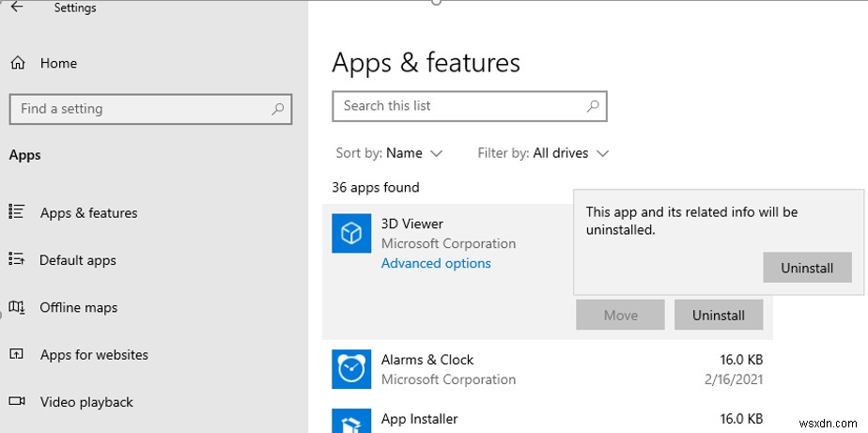Image resolution: width=868 pixels, height=433 pixels.
Task: Select the Offline maps map icon
Action: (17, 307)
